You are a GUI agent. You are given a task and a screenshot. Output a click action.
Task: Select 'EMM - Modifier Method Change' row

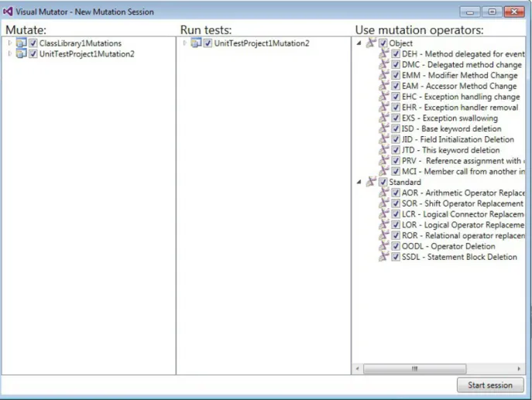point(460,75)
